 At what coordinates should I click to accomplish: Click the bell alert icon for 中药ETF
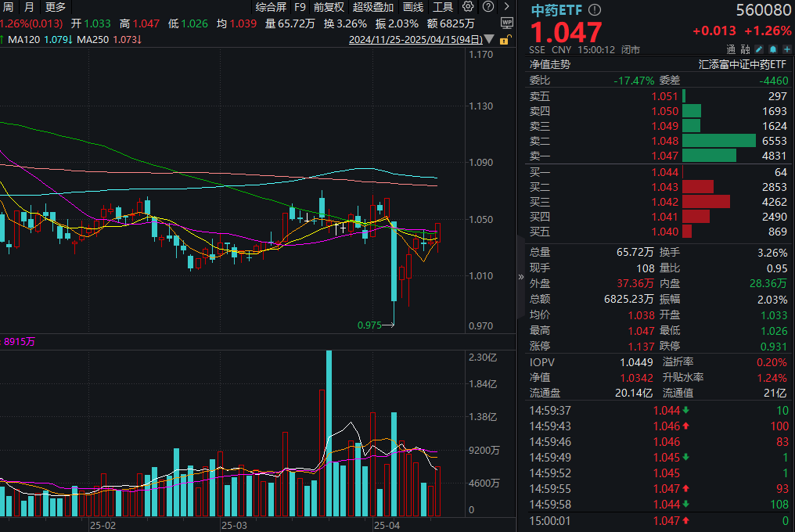(772, 49)
